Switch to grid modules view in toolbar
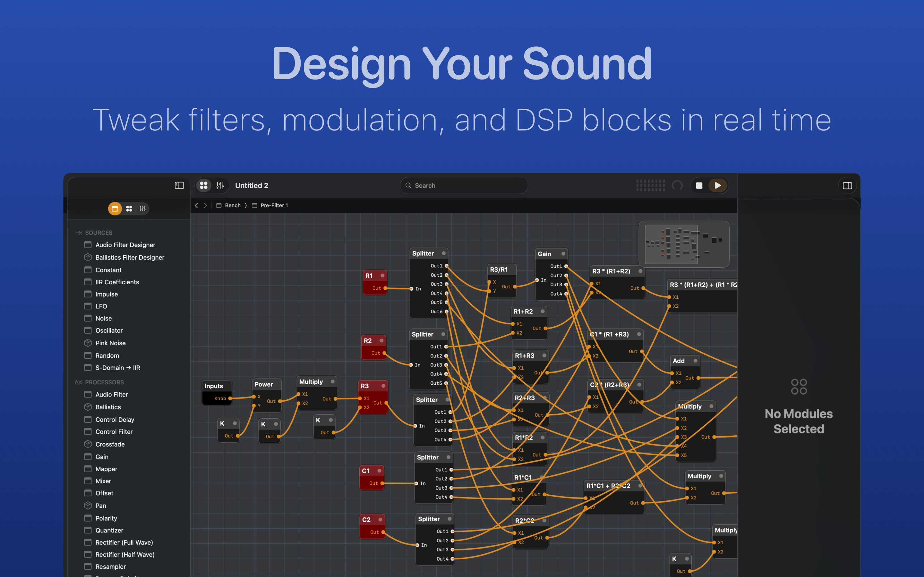This screenshot has width=924, height=577. coord(204,186)
